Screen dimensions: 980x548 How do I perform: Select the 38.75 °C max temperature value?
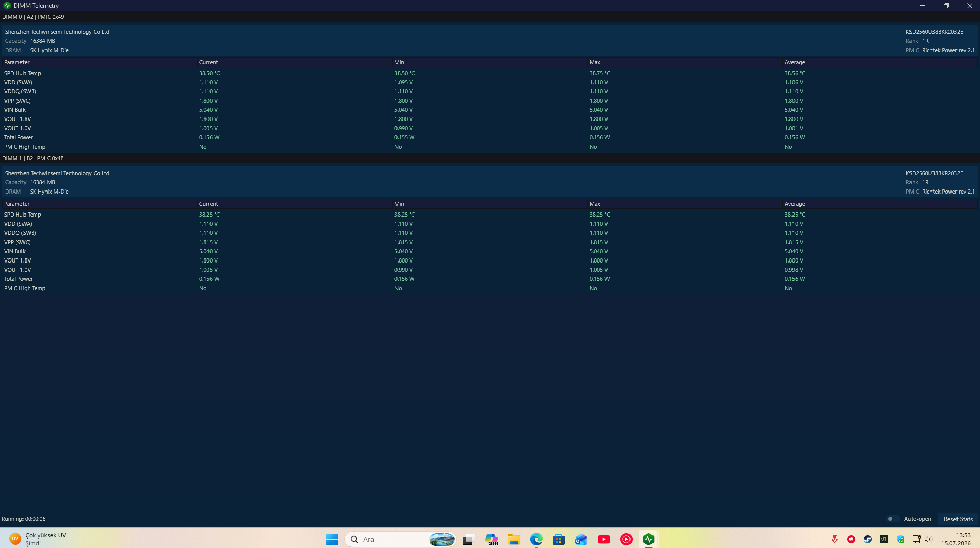(x=600, y=73)
